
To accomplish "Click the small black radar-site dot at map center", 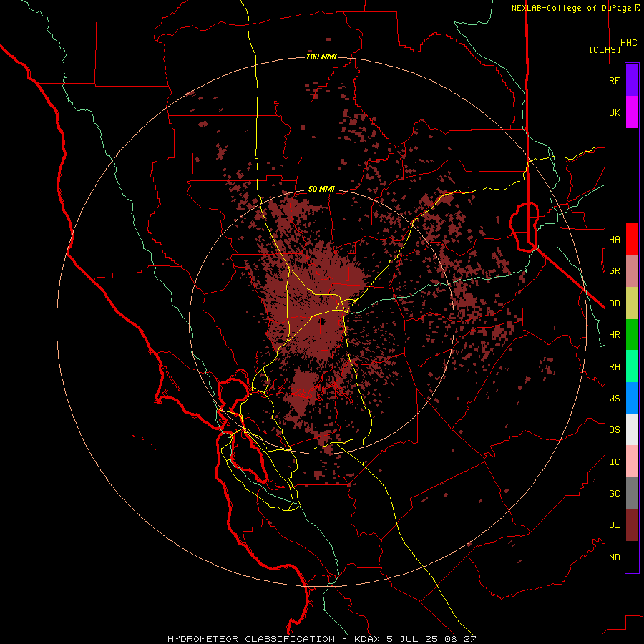I will click(x=323, y=322).
